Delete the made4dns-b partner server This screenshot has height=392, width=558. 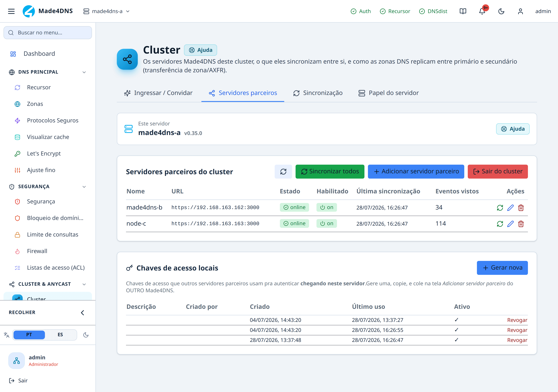(x=521, y=208)
